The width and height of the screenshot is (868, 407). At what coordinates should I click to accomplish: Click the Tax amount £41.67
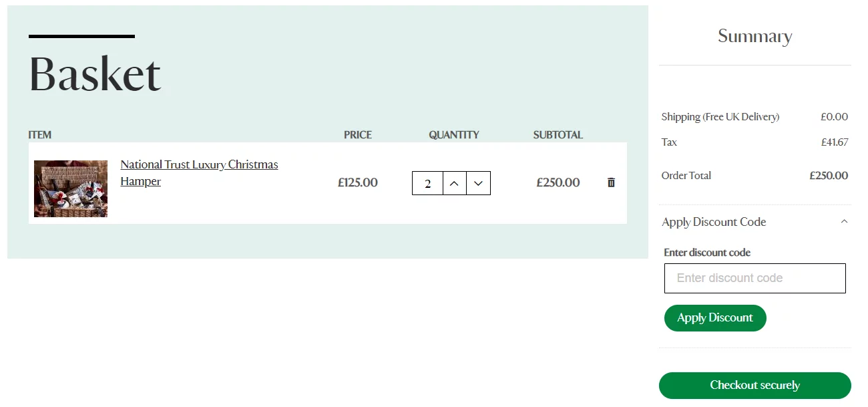click(x=835, y=142)
